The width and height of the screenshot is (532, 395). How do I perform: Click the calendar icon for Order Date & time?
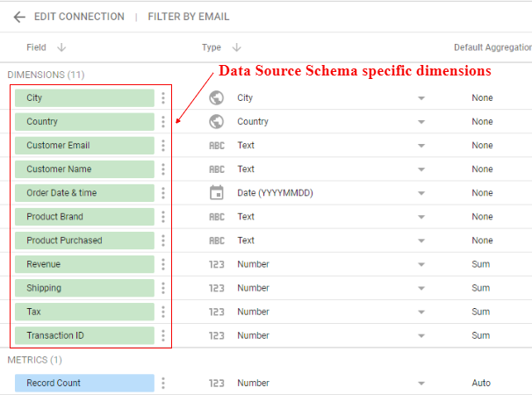click(217, 192)
